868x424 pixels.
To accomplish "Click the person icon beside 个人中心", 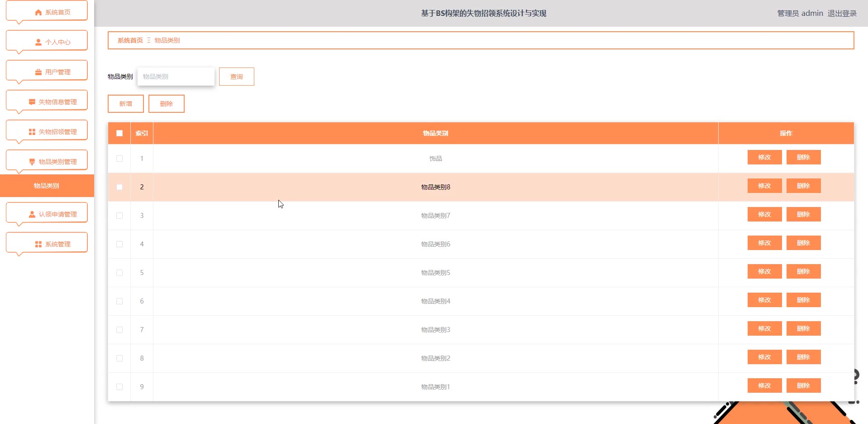I will click(x=38, y=42).
